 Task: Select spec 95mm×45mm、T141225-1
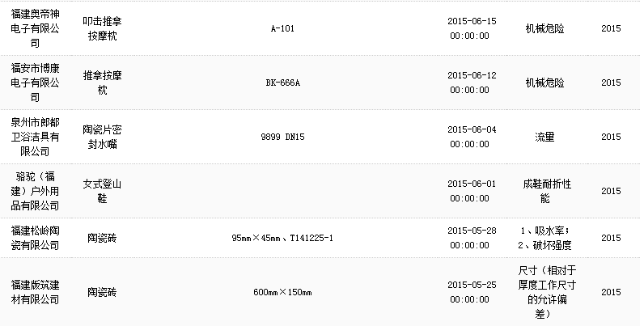[x=282, y=238]
